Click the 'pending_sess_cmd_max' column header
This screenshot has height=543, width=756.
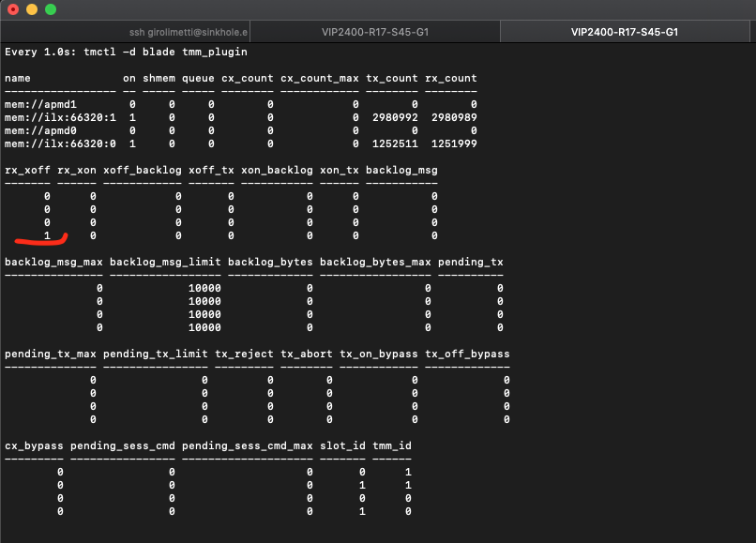click(248, 446)
